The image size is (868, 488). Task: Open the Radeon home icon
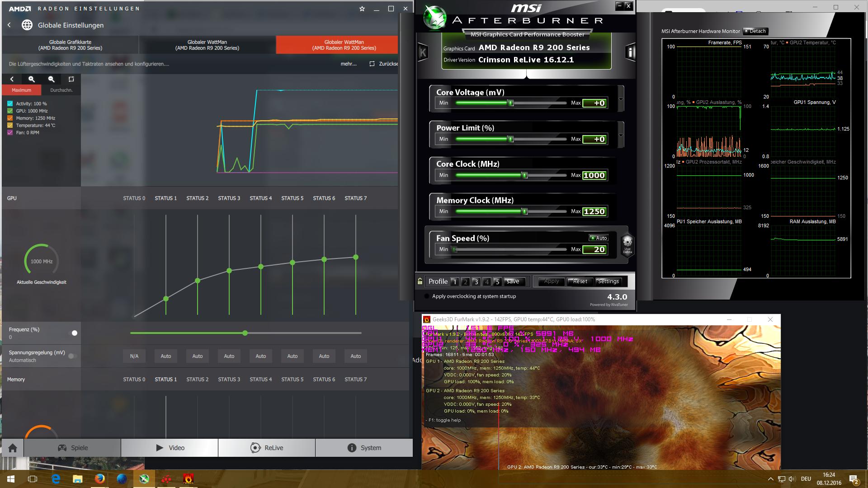pos(13,448)
